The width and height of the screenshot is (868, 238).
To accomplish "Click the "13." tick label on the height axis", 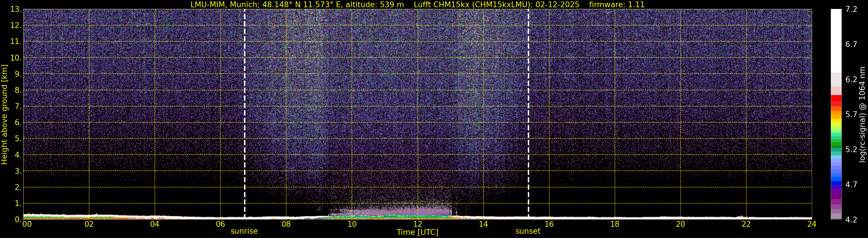I will (x=16, y=9).
